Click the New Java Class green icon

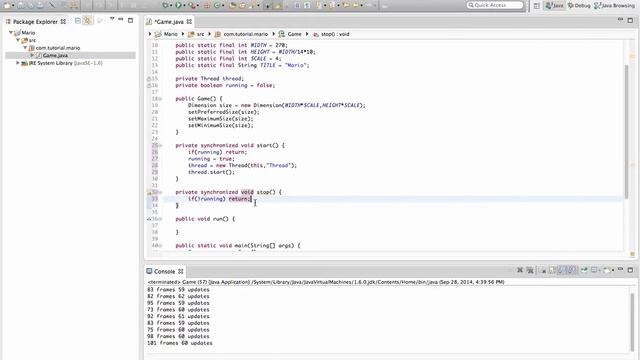(x=217, y=5)
